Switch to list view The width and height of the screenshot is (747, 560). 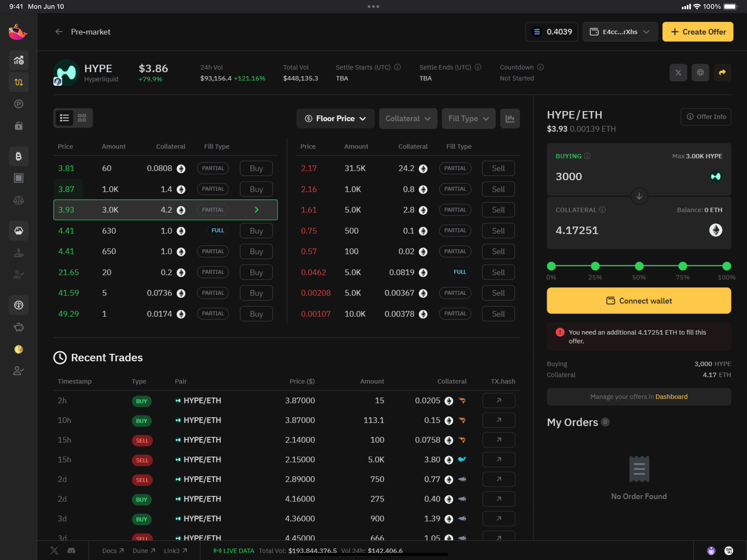pyautogui.click(x=64, y=118)
